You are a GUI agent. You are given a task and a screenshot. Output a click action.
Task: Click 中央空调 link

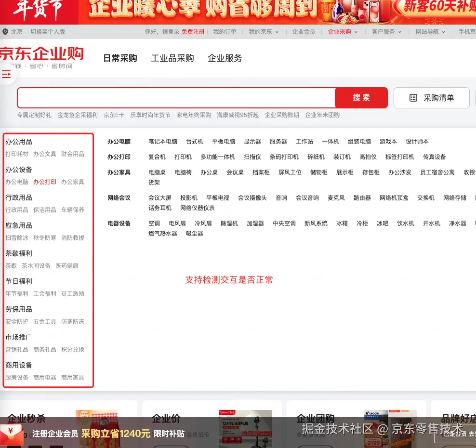(284, 224)
